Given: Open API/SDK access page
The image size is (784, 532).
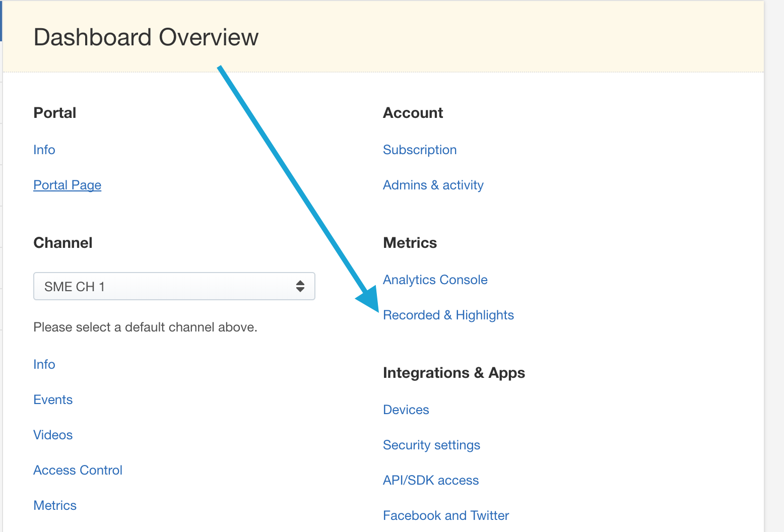Looking at the screenshot, I should [x=431, y=480].
